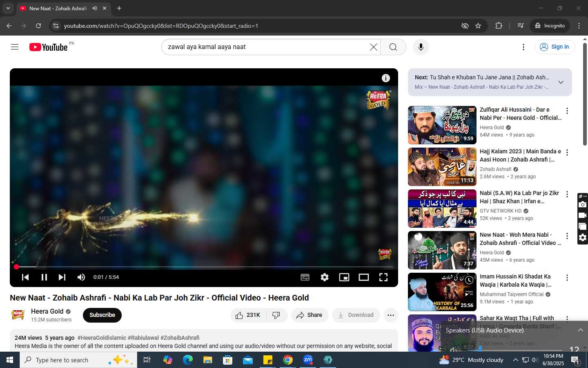The height and width of the screenshot is (368, 588).
Task: Open options for Zulfiqar Ali Hussaini video
Action: [x=567, y=111]
